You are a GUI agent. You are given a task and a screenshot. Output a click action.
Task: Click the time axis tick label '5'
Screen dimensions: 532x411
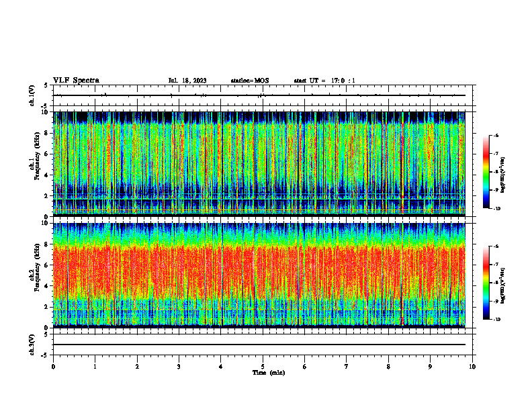pos(263,367)
